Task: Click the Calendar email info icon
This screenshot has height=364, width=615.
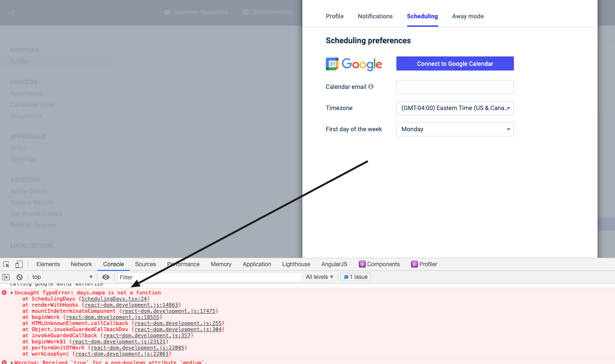Action: [x=371, y=87]
